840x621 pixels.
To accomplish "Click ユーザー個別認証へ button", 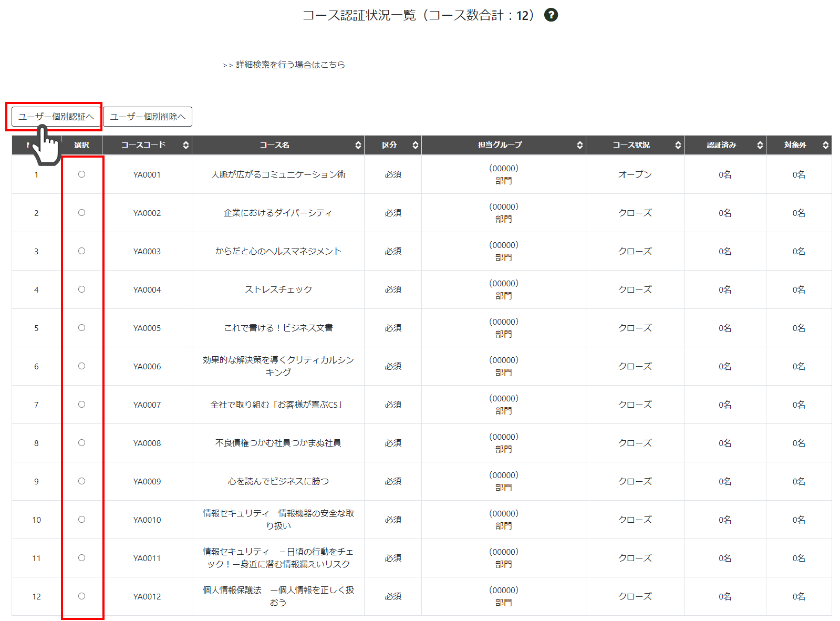I will point(56,117).
